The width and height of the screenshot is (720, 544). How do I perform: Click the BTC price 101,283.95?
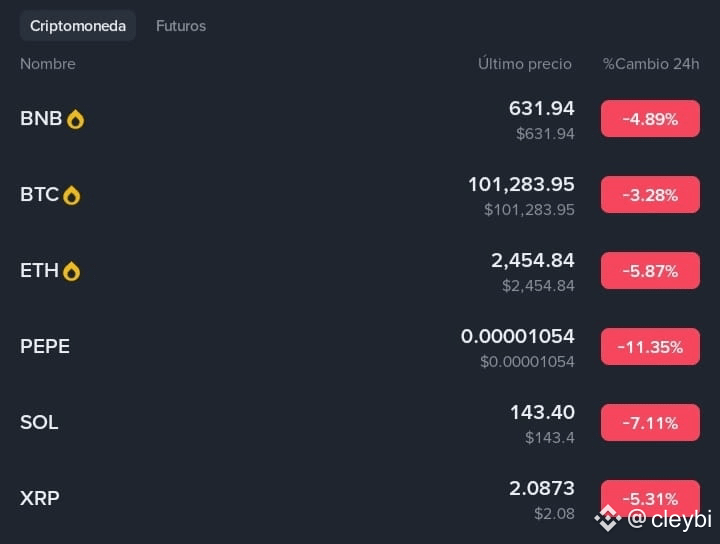click(521, 185)
